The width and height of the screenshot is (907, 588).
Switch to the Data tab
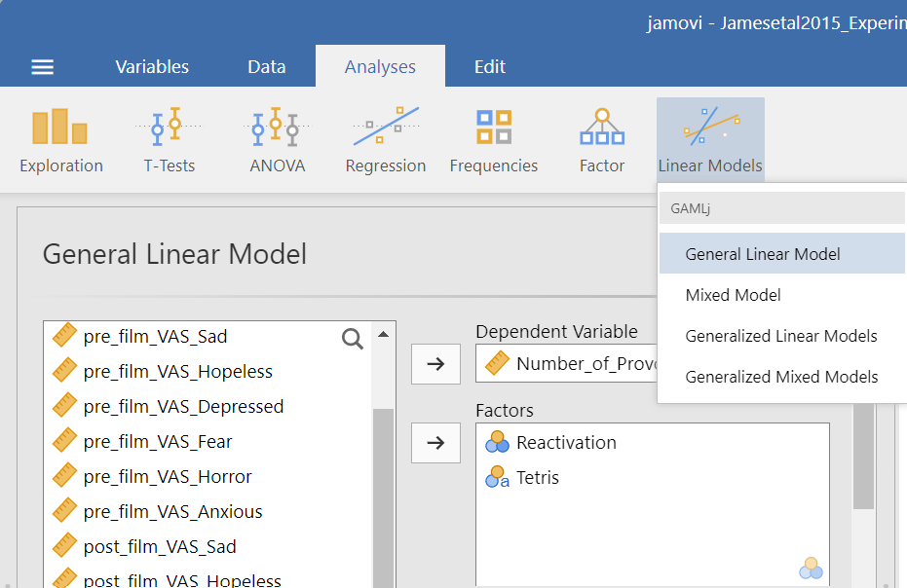pyautogui.click(x=267, y=66)
